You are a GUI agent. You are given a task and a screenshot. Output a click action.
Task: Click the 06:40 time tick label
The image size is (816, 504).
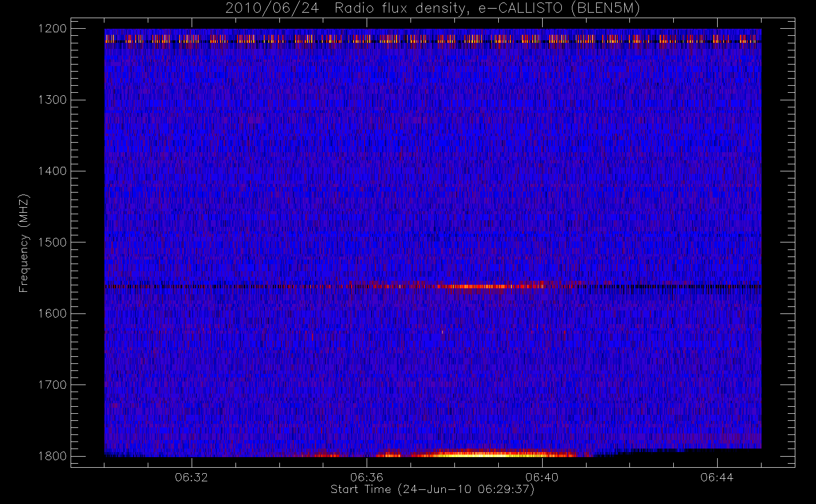(542, 477)
